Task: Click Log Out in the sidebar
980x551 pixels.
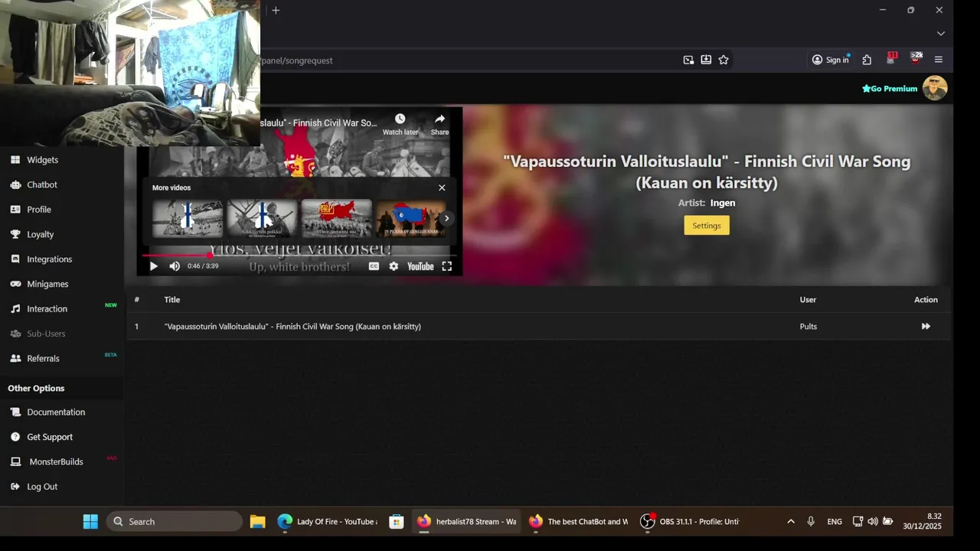Action: (x=42, y=487)
